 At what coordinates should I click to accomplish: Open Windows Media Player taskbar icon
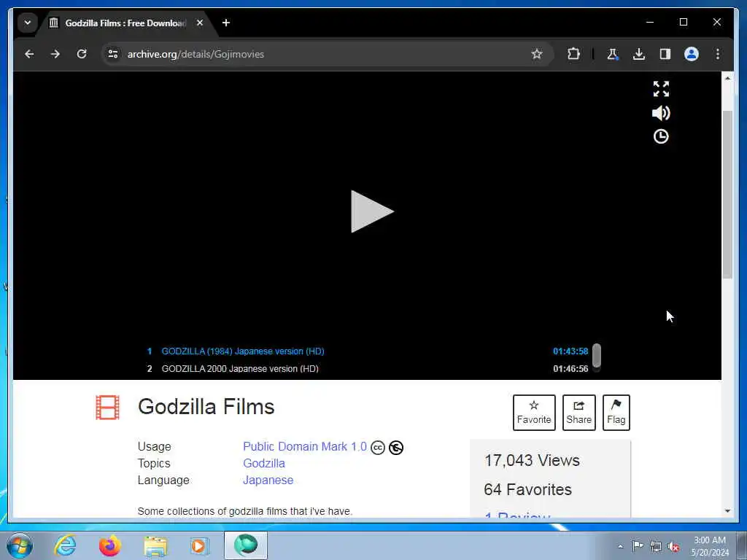(198, 545)
